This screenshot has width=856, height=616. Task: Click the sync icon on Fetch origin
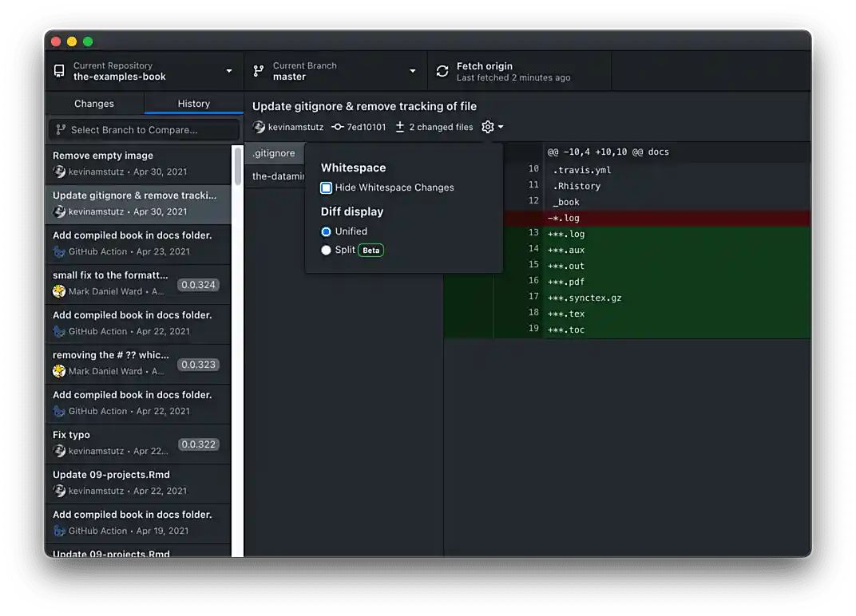442,70
